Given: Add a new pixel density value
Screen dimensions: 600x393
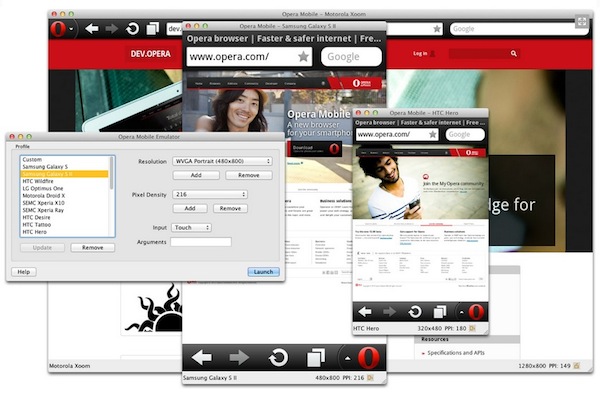Looking at the screenshot, I should coord(190,208).
